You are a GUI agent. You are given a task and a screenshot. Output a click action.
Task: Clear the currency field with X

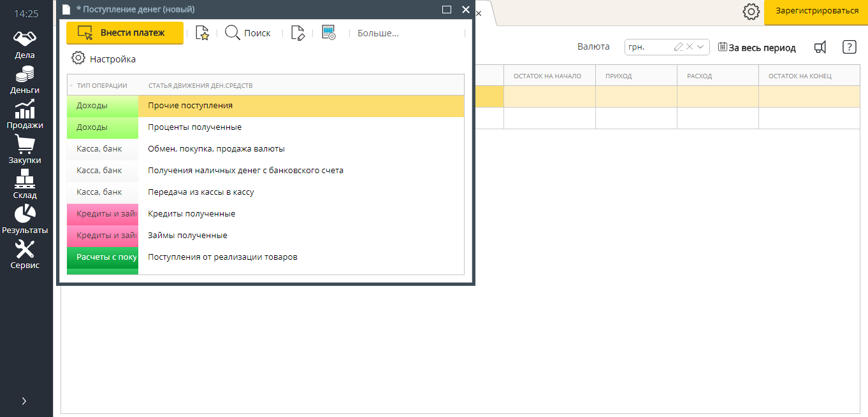(x=689, y=47)
